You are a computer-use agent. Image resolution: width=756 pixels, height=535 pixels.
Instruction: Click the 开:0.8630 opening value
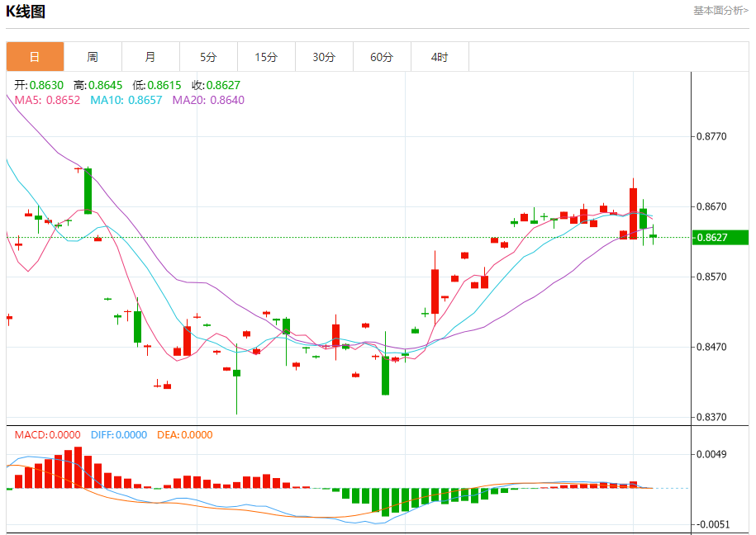[39, 85]
